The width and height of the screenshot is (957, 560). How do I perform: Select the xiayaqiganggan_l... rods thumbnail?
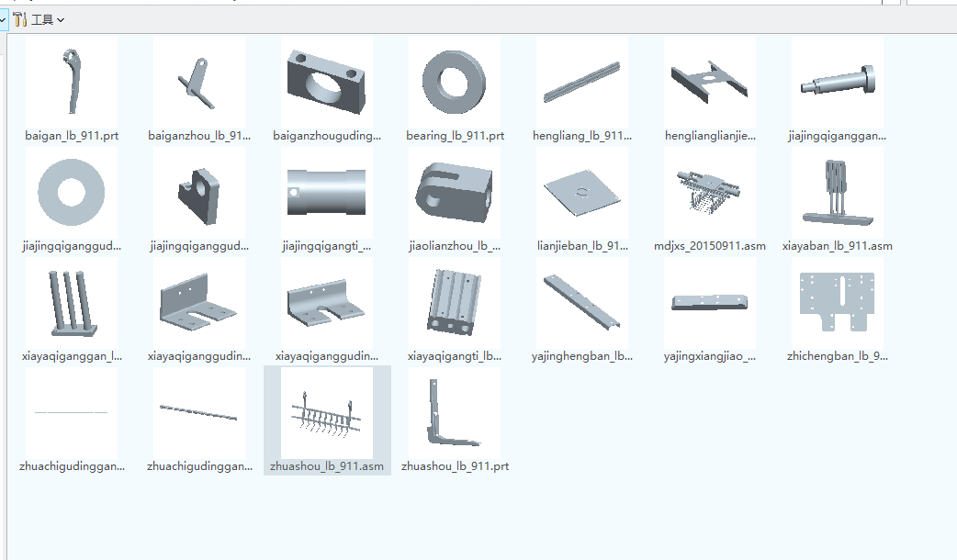(72, 303)
